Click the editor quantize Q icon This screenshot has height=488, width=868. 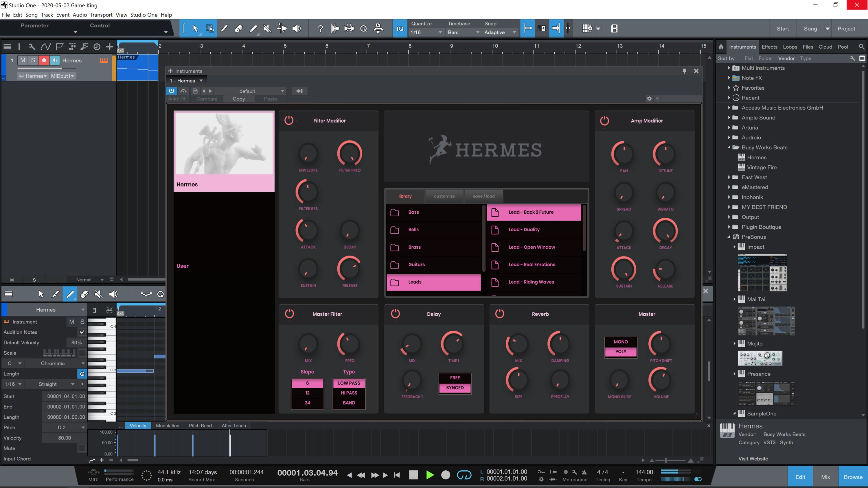(161, 294)
